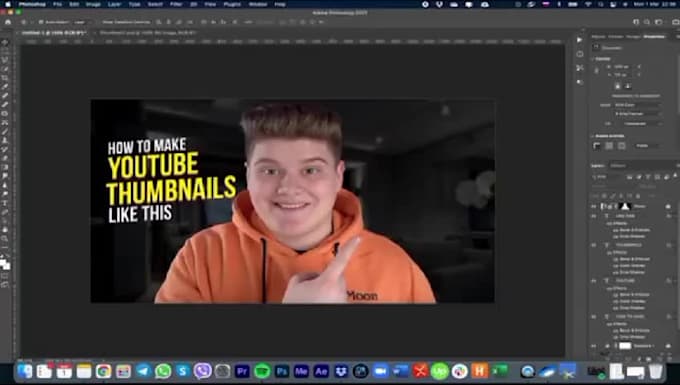
Task: Open WhatsApp from the dock
Action: [x=163, y=371]
